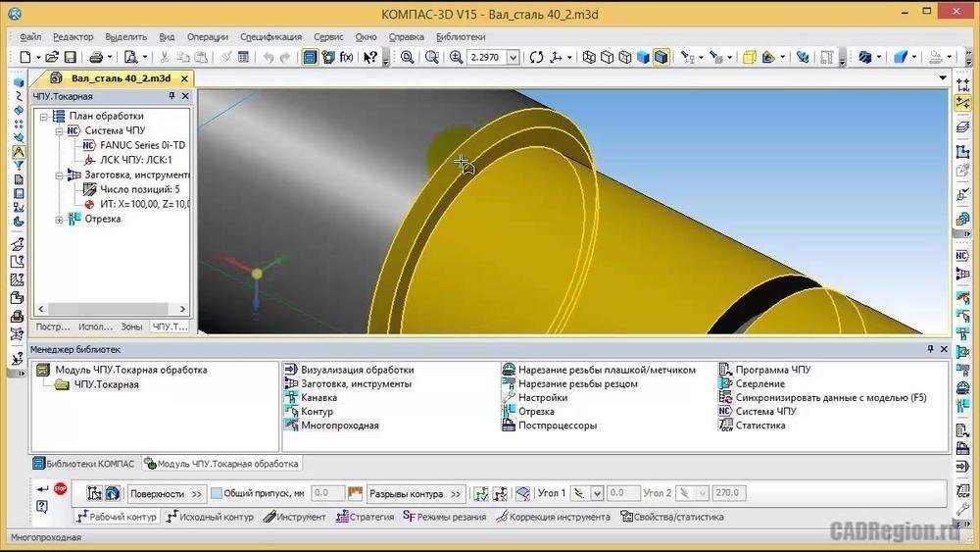The image size is (980, 552).
Task: Collapse Система ЧПУ tree node
Action: (x=59, y=130)
